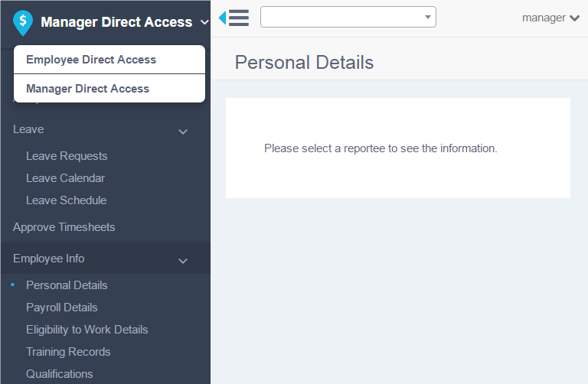Screen dimensions: 588x384
Task: Select Personal Details in sidebar
Action: click(67, 285)
